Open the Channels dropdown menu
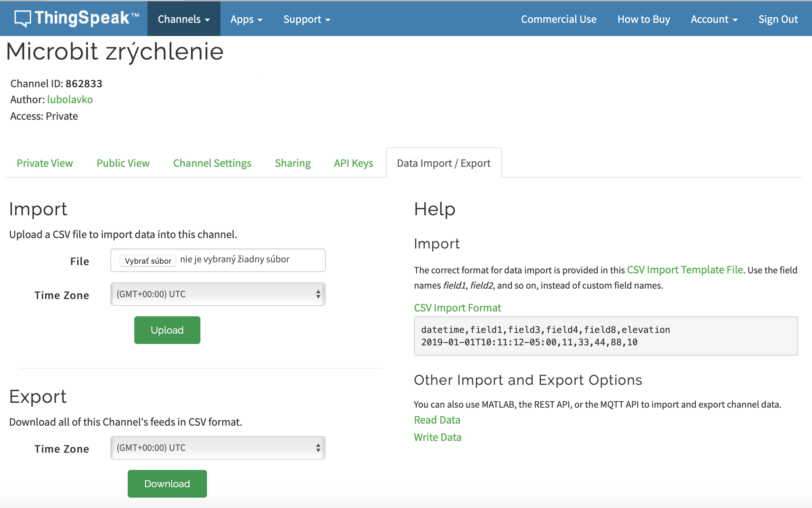The image size is (812, 508). [x=183, y=19]
